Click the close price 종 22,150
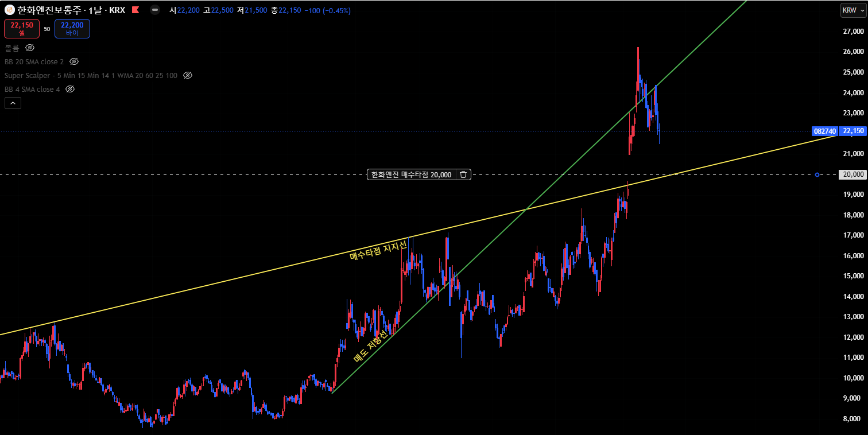The image size is (868, 435). point(286,10)
